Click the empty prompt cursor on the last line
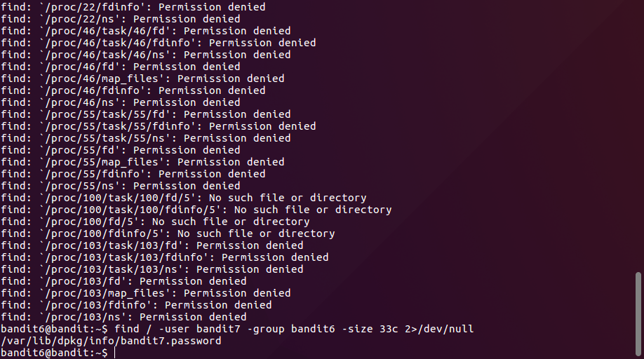 [x=115, y=353]
